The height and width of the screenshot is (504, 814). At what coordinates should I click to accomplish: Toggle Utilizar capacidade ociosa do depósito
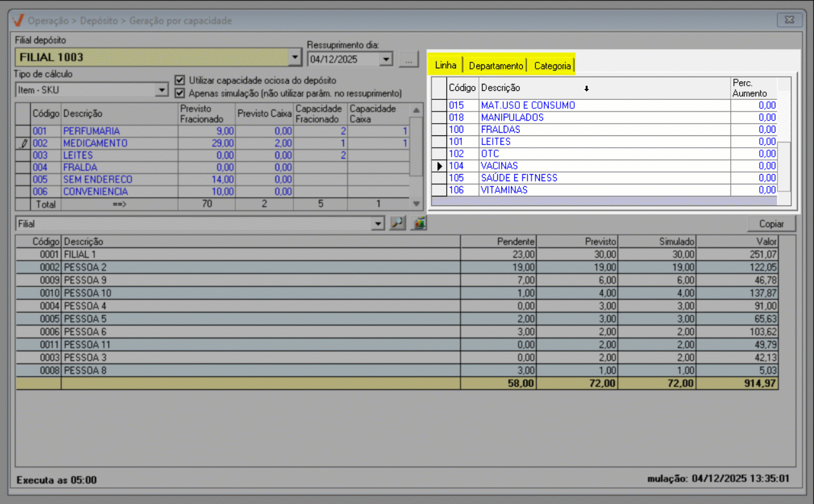pos(180,81)
